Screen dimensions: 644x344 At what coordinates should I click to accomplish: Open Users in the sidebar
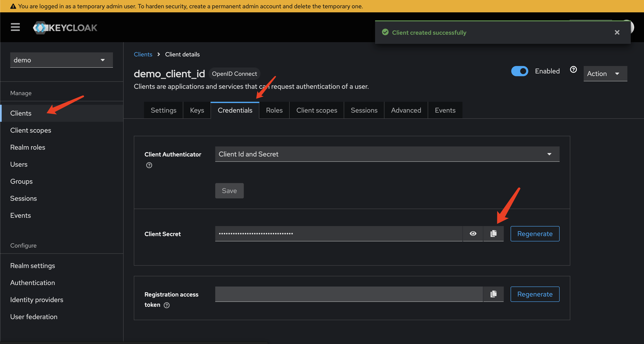[x=62, y=164]
